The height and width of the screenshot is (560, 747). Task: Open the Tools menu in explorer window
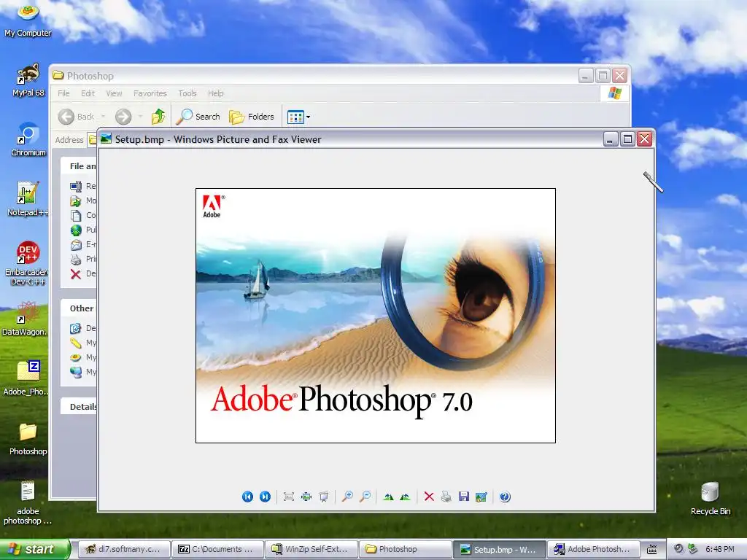click(187, 93)
